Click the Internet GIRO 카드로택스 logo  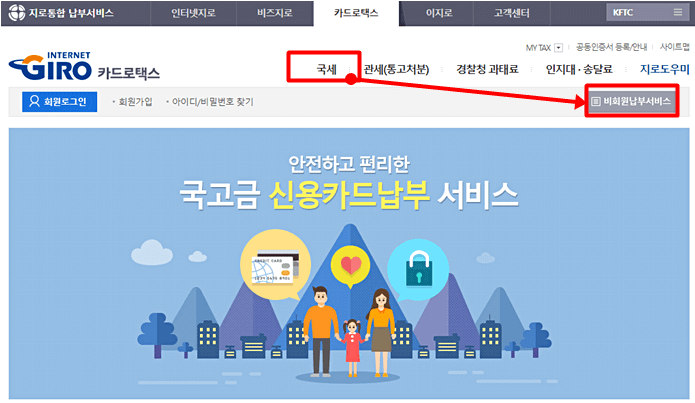(84, 66)
